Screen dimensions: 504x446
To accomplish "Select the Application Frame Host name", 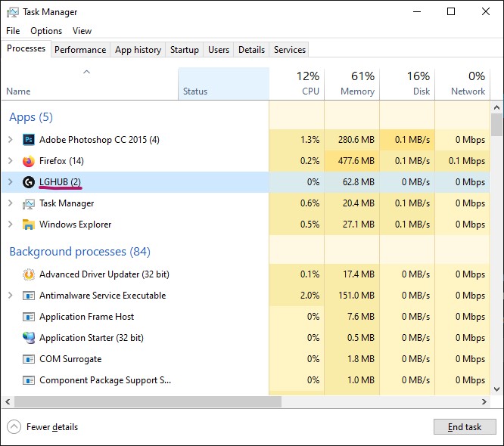I will [86, 317].
